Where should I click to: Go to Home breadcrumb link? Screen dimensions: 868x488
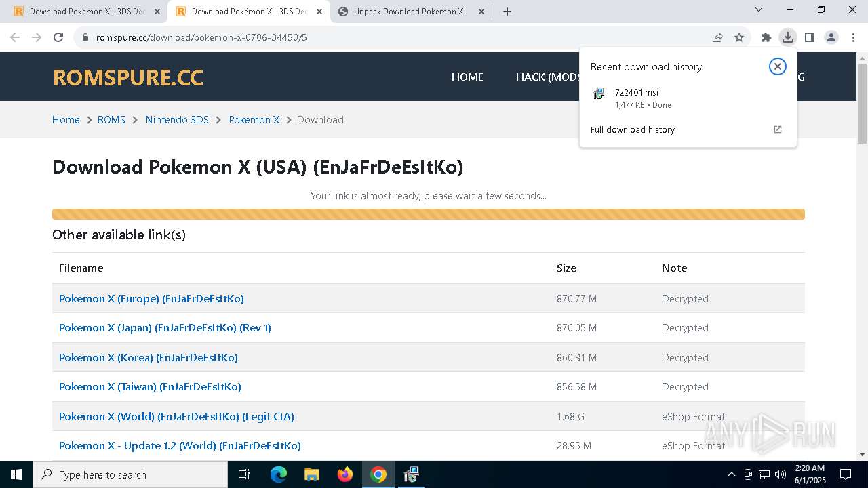(x=66, y=119)
